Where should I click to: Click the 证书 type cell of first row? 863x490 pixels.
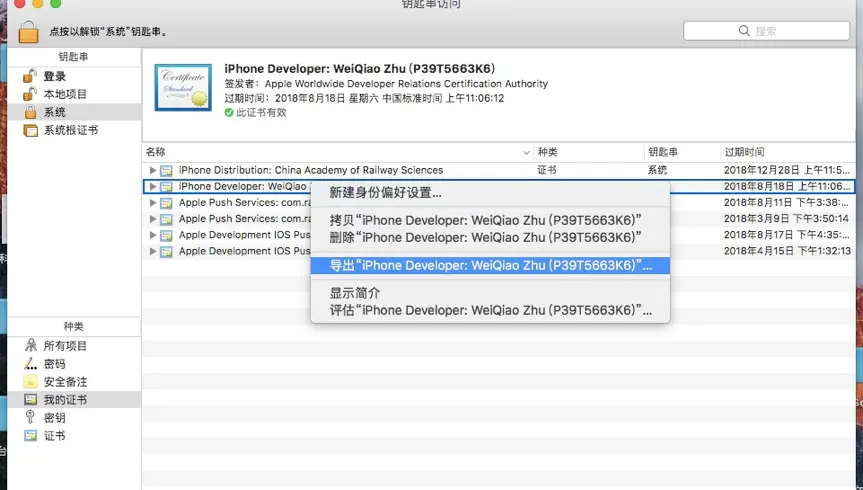point(547,170)
